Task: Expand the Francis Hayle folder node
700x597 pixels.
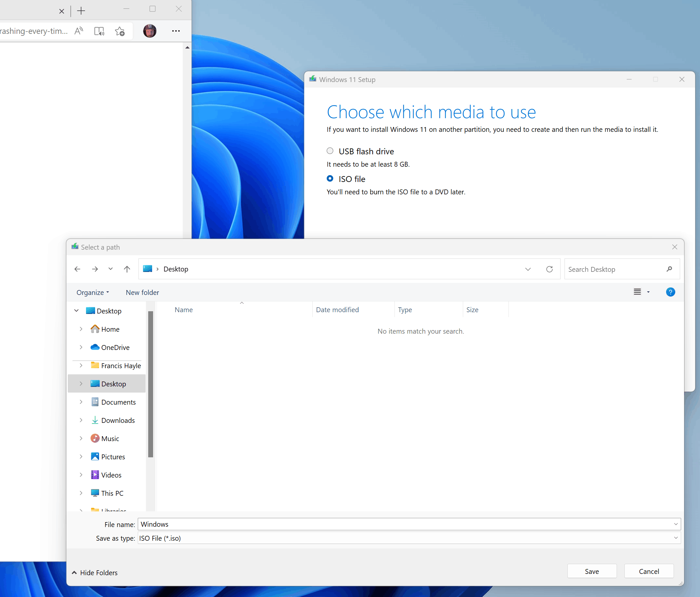Action: click(x=81, y=365)
